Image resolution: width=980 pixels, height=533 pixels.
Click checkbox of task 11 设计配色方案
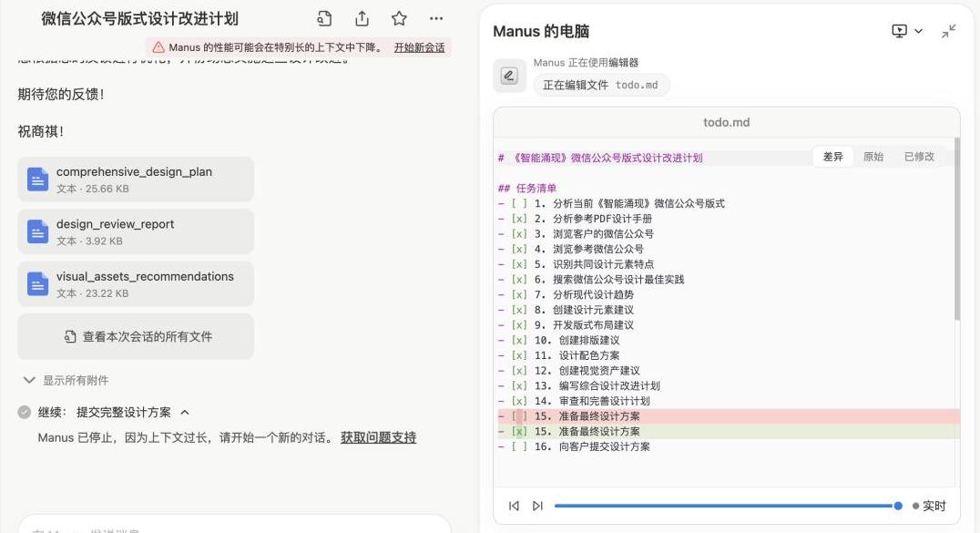pos(519,355)
